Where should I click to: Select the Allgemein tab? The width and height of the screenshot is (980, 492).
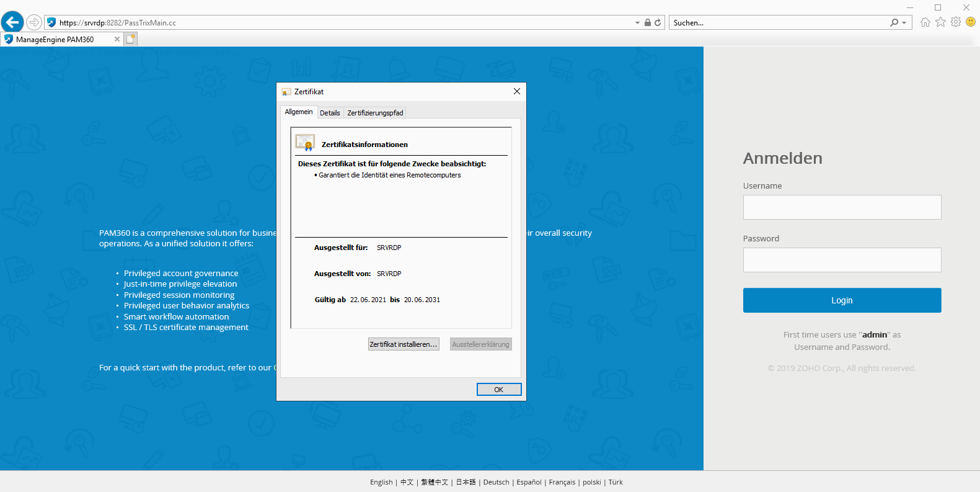[299, 112]
